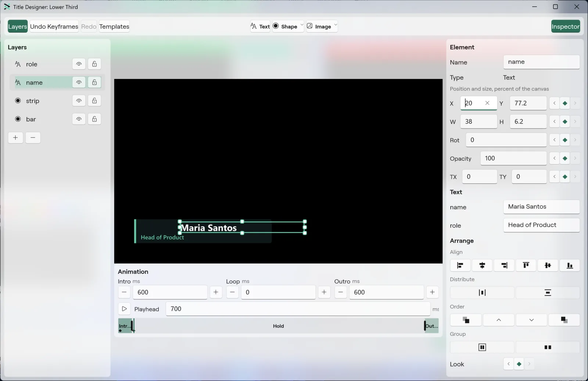
Task: Toggle visibility of name layer
Action: 79,82
